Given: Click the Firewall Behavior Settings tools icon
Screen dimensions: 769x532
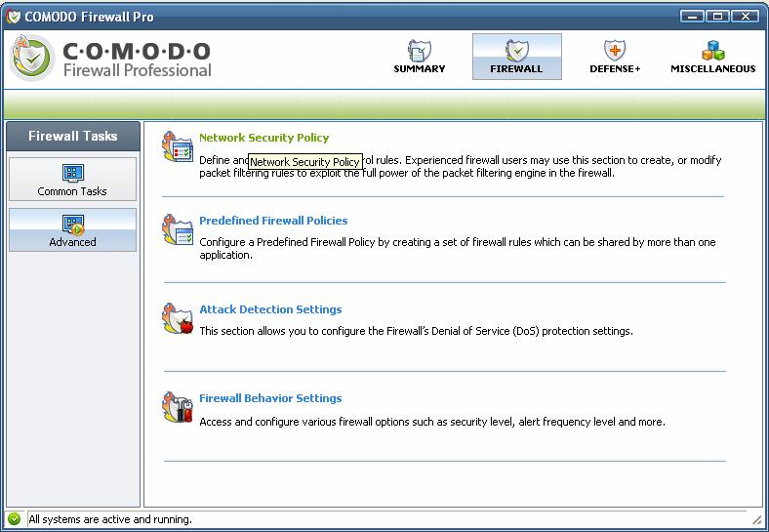Looking at the screenshot, I should pos(177,407).
